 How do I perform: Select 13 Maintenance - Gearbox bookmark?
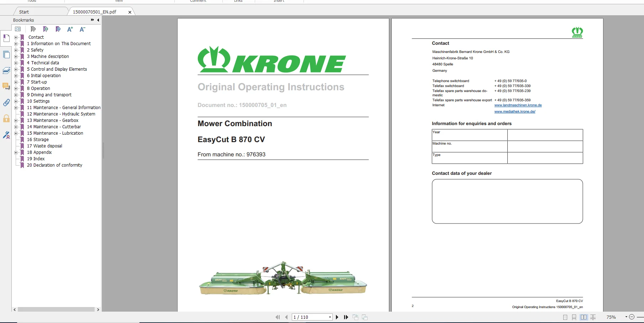click(x=53, y=120)
